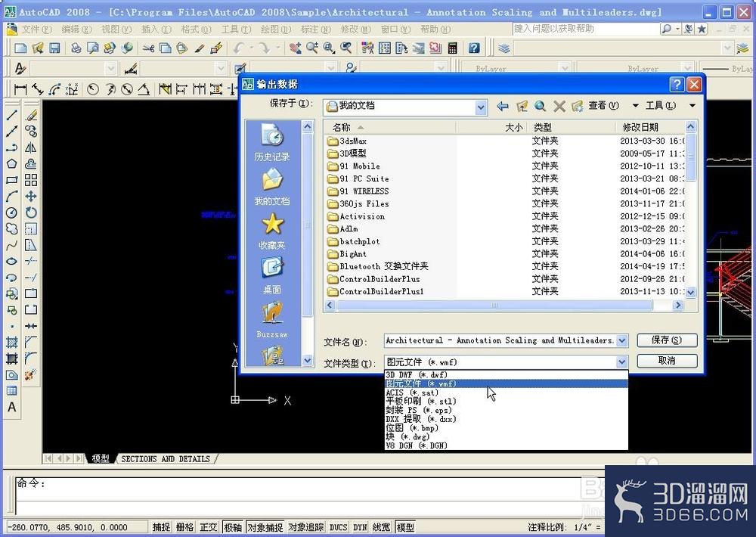Open History (历史记录) in the places sidebar
Viewport: 756px width, 537px height.
point(272,142)
